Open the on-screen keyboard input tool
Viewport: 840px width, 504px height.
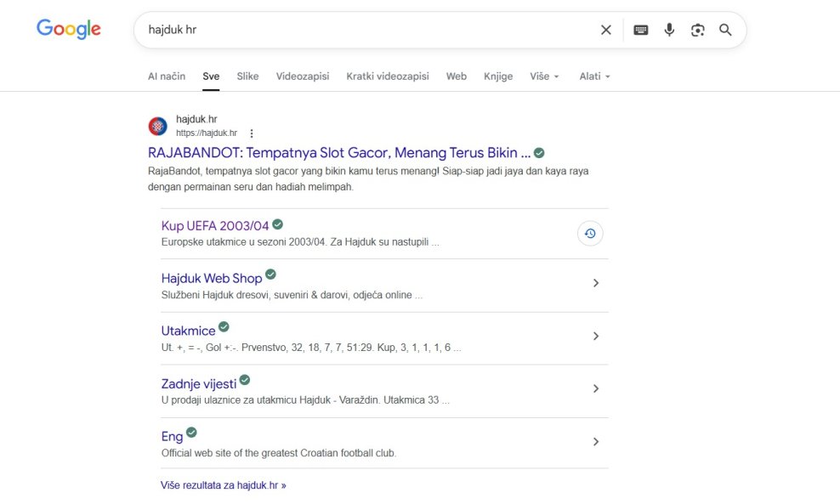click(641, 30)
